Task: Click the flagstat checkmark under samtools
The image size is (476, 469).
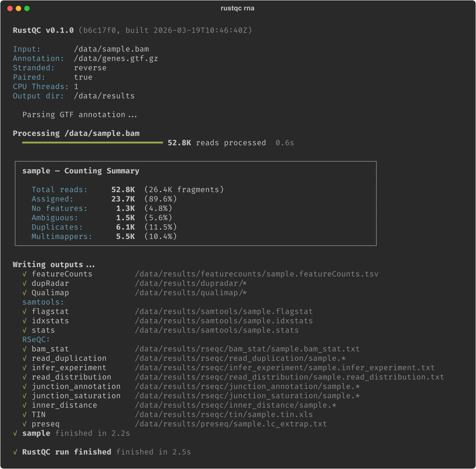Action: pos(24,312)
